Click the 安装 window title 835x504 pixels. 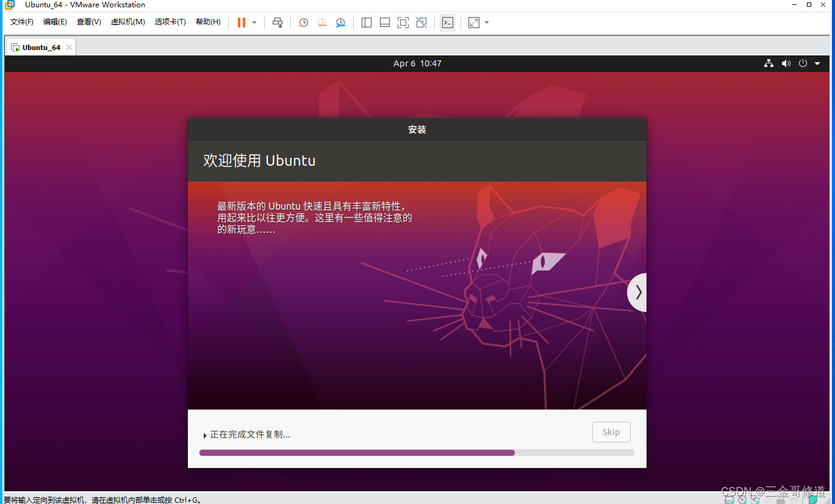[417, 130]
